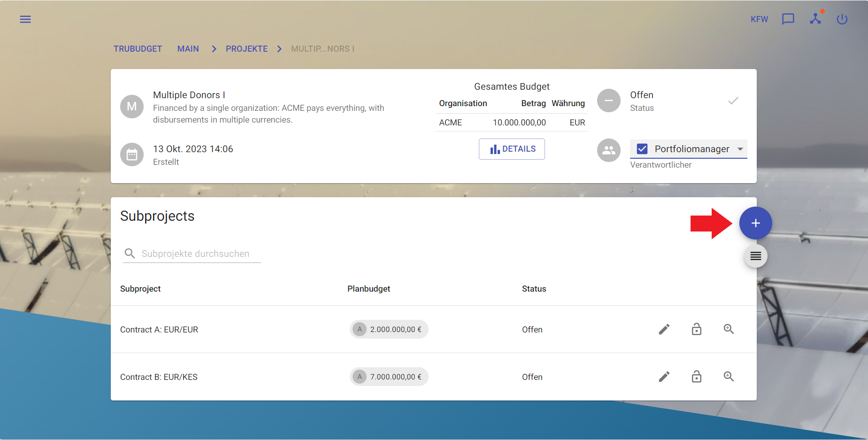The width and height of the screenshot is (868, 440).
Task: Open the network nodes icon
Action: [x=815, y=19]
